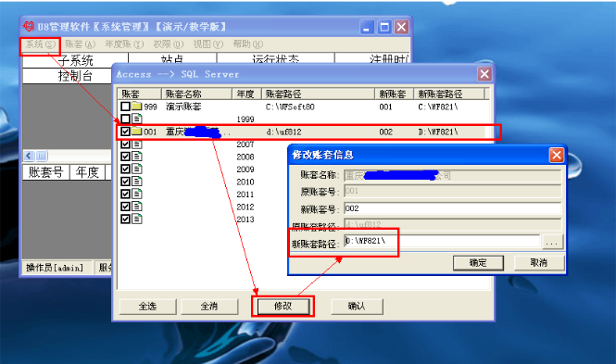
Task: Click the 新账套路径 field D:\WF821\
Action: pyautogui.click(x=442, y=241)
